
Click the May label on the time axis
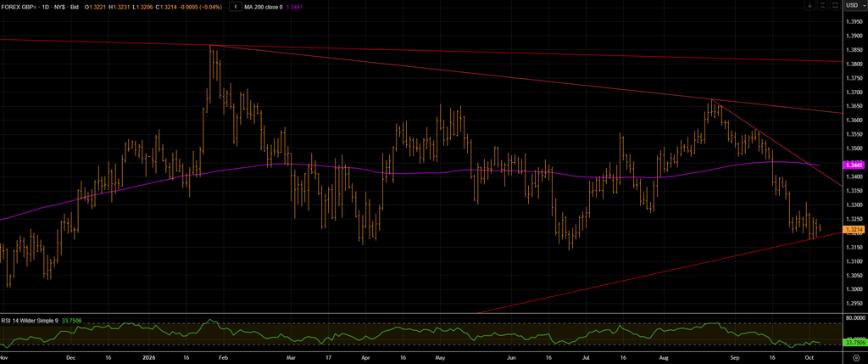pos(440,357)
